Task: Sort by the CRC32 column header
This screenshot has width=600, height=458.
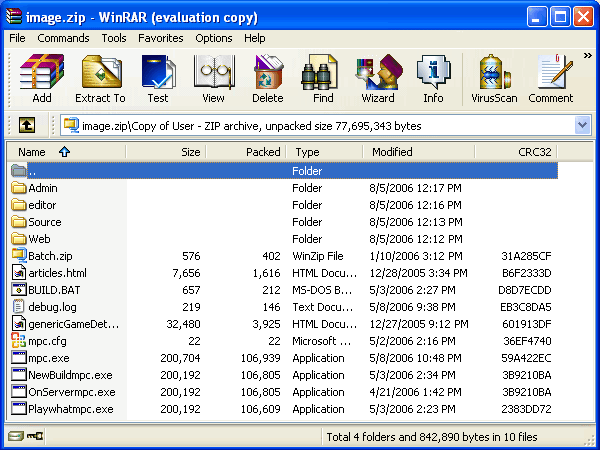Action: pos(516,152)
